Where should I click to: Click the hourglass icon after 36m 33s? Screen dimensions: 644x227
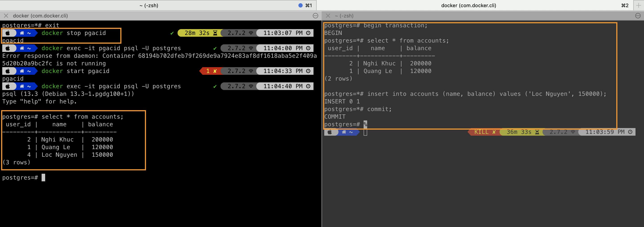[x=537, y=132]
